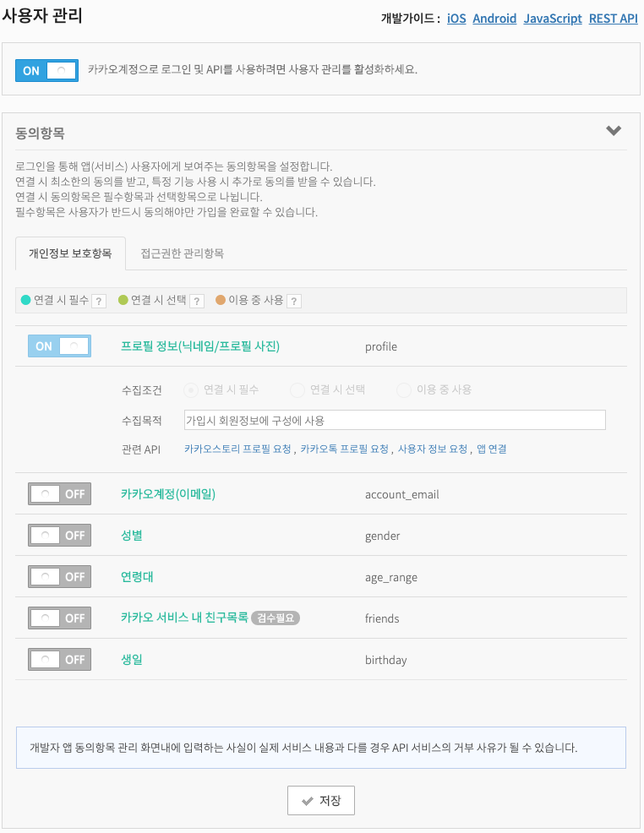
Task: Switch to 개인정보 보호항목 tab
Action: (x=71, y=253)
